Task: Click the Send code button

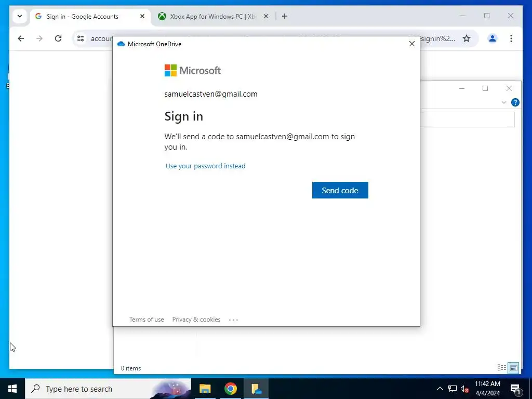Action: pyautogui.click(x=340, y=190)
